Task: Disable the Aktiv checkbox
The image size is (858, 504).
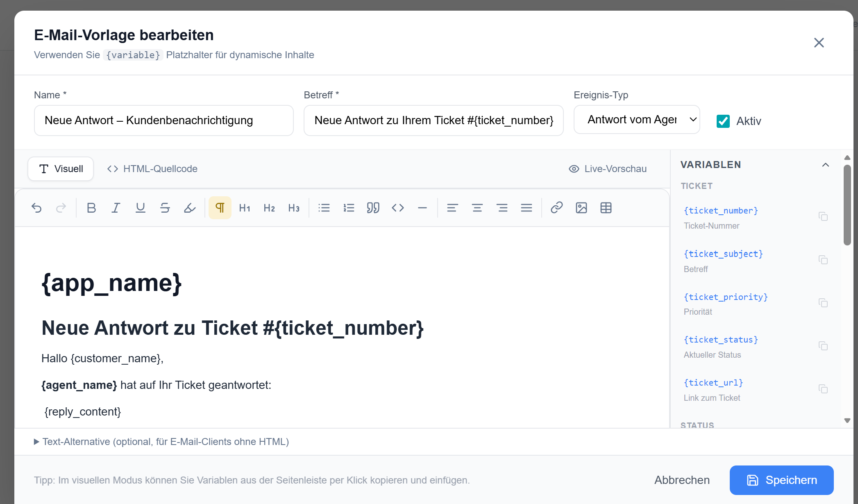Action: coord(723,121)
